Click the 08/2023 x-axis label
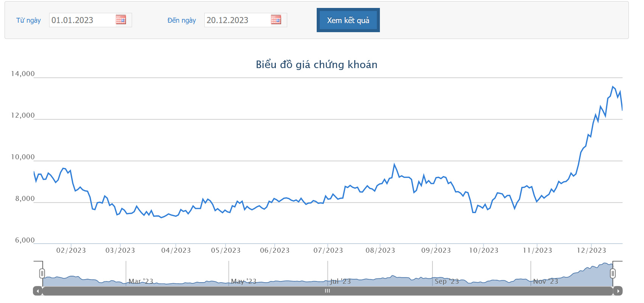 click(380, 250)
